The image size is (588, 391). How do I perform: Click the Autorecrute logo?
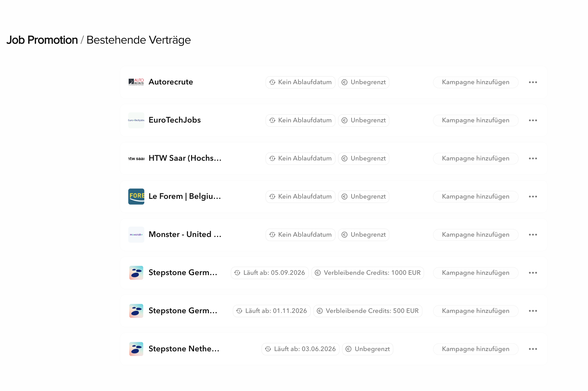136,82
